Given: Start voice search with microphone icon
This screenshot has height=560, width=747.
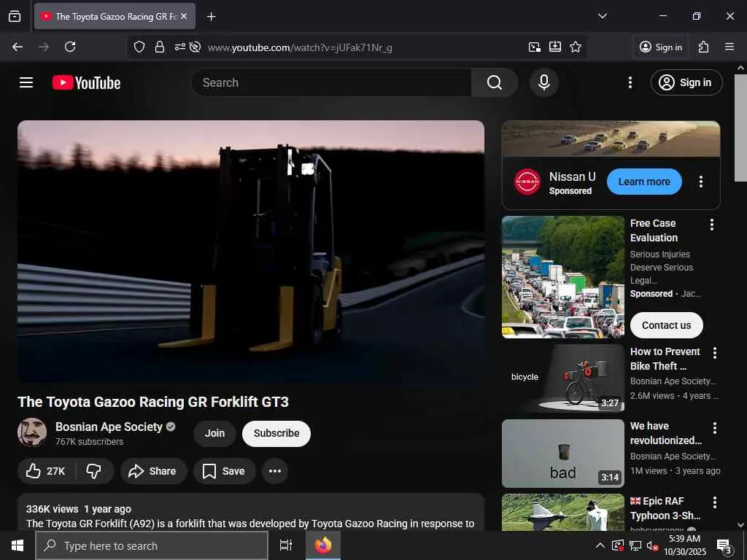Looking at the screenshot, I should click(543, 82).
